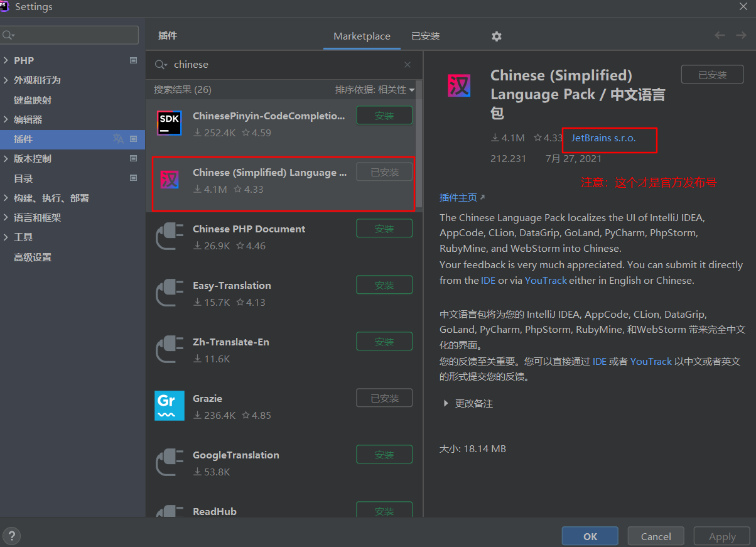Expand the 编辑器 settings node
756x547 pixels.
(x=6, y=119)
